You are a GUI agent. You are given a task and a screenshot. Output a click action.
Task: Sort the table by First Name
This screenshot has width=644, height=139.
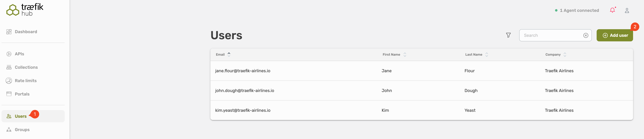(405, 54)
